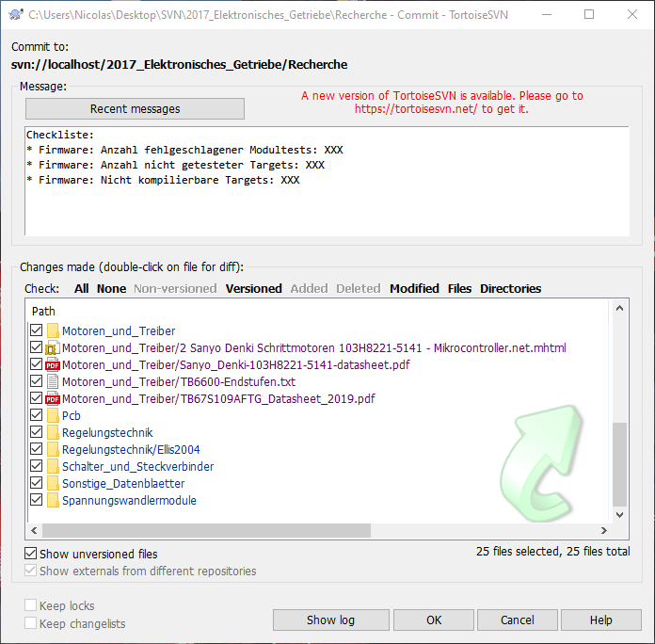Viewport: 655px width, 644px height.
Task: Click the new TortoiseSVN version notice
Action: pos(442,102)
